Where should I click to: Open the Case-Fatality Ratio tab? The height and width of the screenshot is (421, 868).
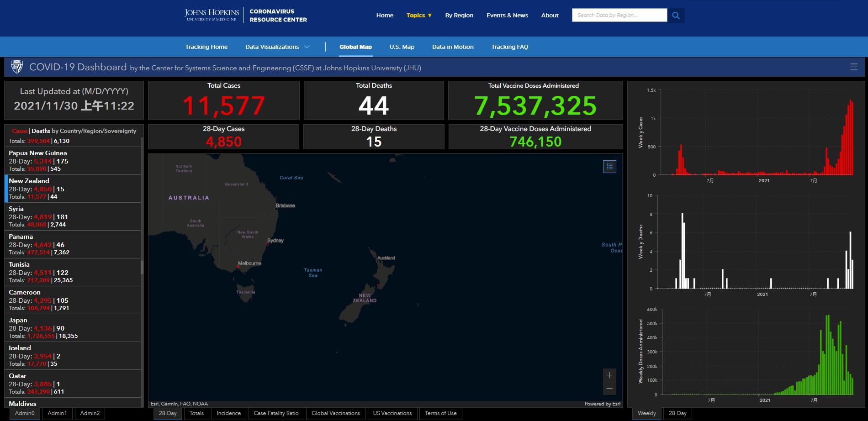click(x=276, y=413)
